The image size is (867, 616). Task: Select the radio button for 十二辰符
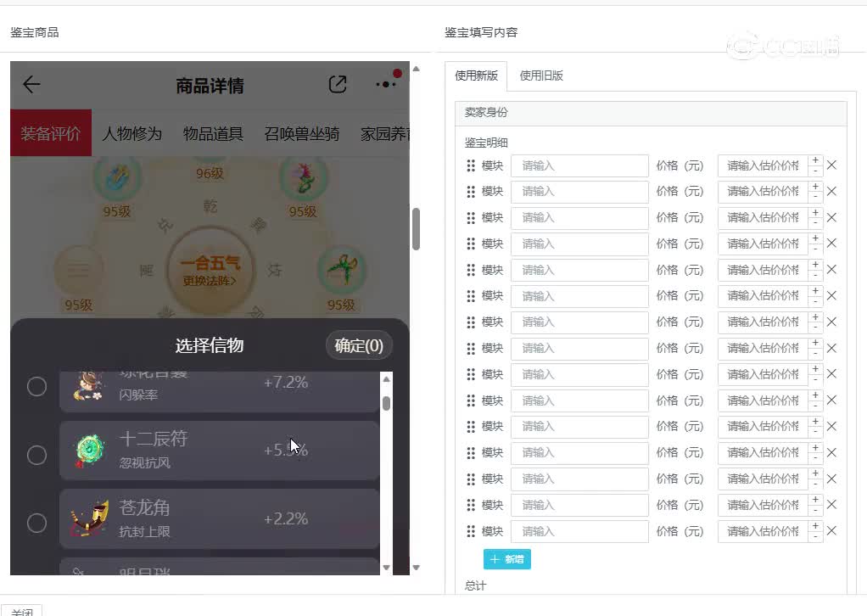click(x=37, y=455)
